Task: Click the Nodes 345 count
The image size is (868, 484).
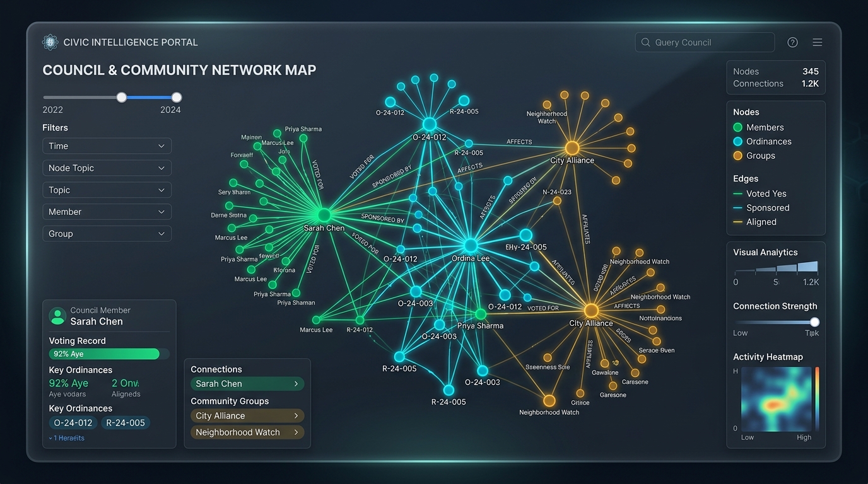Action: click(810, 71)
